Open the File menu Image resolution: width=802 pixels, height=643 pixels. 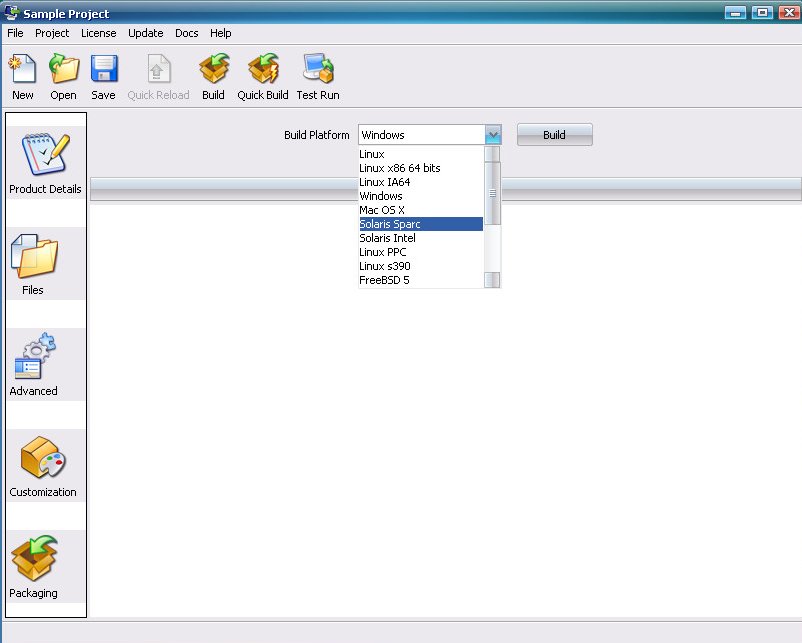click(x=15, y=33)
